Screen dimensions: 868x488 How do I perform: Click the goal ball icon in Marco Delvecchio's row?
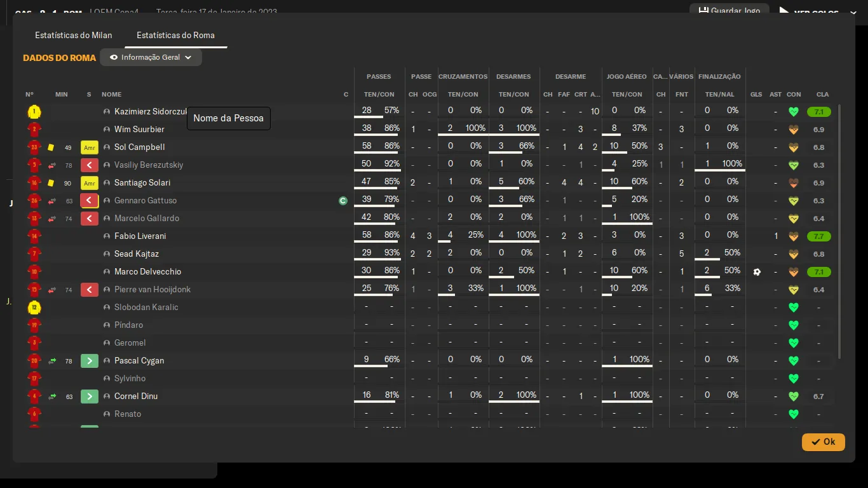(x=756, y=272)
